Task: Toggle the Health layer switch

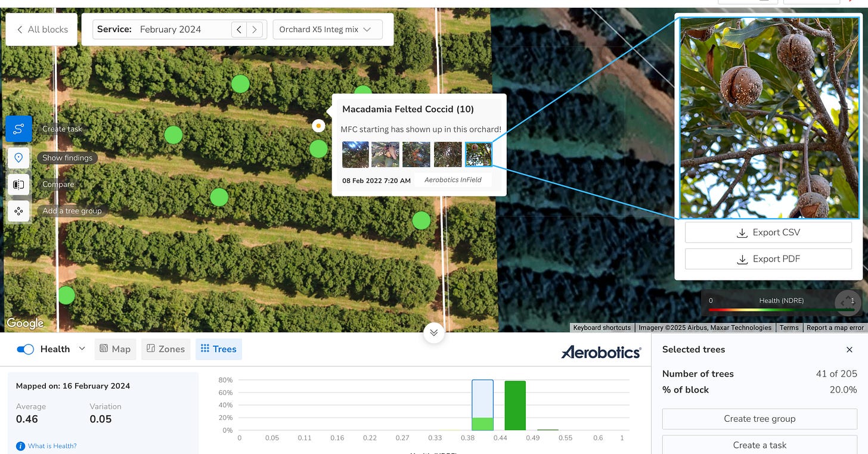Action: pyautogui.click(x=25, y=349)
